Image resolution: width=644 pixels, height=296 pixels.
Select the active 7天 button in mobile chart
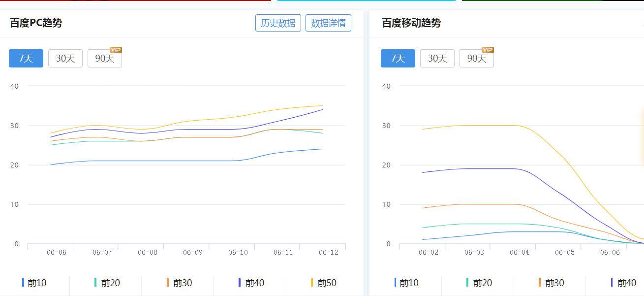(398, 58)
